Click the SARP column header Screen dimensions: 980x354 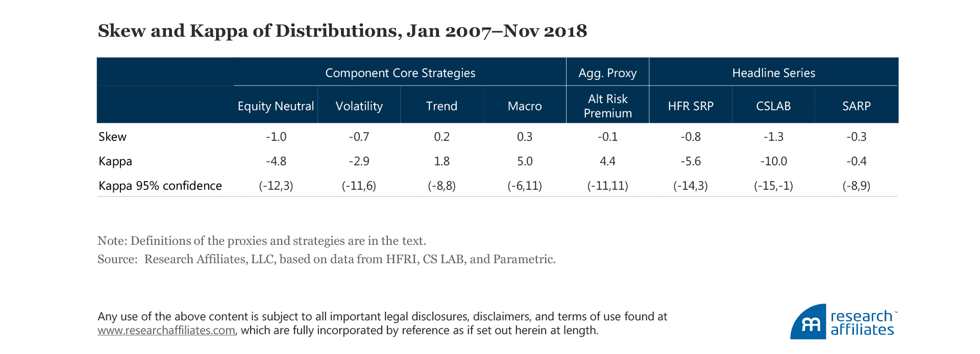tap(856, 106)
